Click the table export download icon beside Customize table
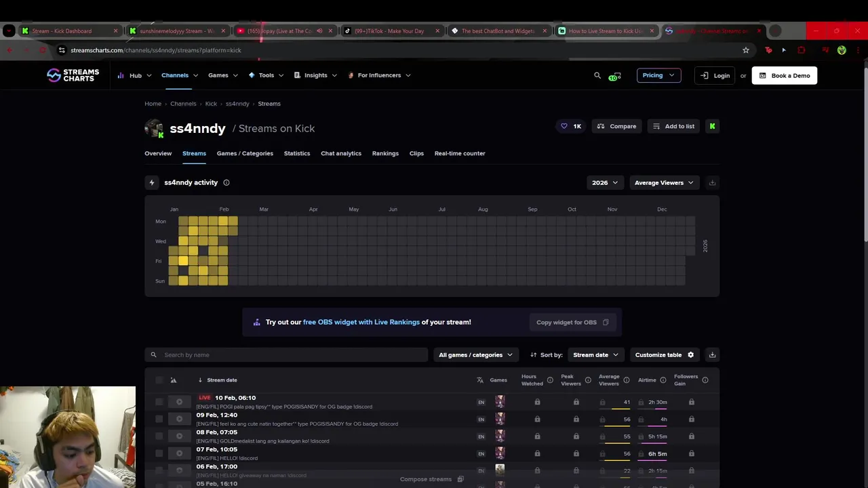This screenshot has height=488, width=868. coord(712,354)
